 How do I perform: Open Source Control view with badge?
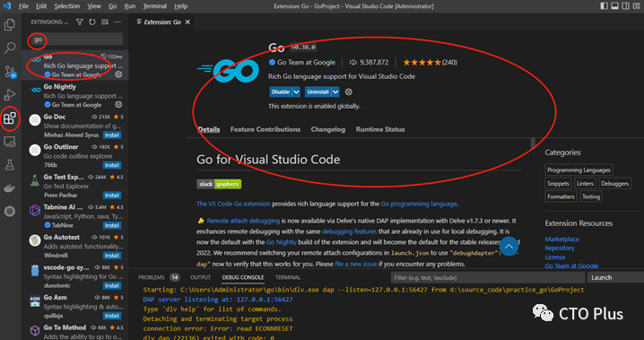click(10, 72)
